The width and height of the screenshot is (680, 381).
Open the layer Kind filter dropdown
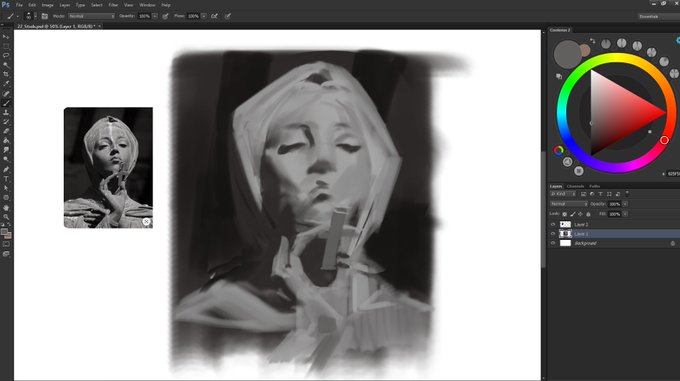tap(563, 194)
